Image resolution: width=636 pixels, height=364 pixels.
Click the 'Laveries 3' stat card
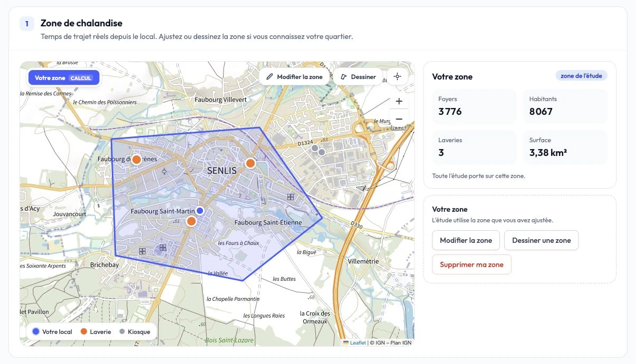click(474, 147)
